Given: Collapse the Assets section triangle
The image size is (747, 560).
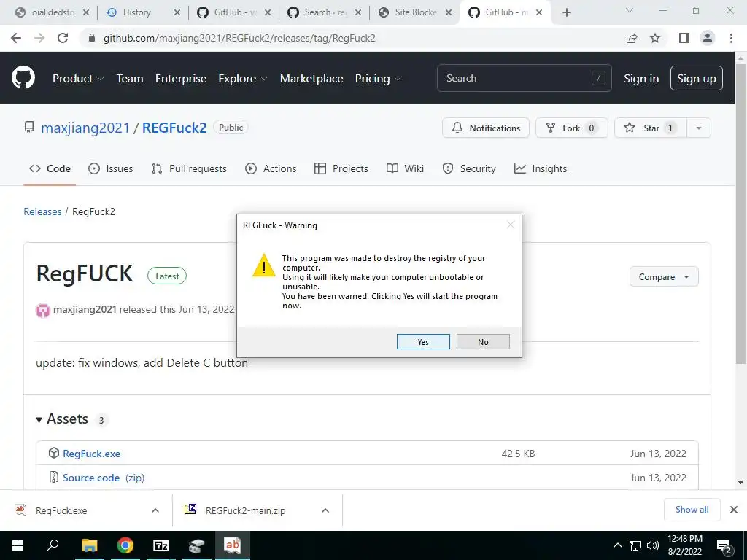Looking at the screenshot, I should click(39, 419).
